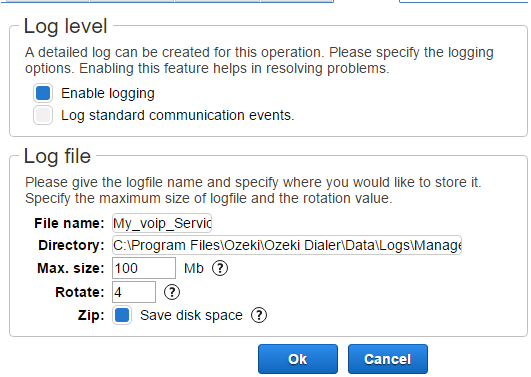Screen dimensions: 531x377
Task: Disable the Enable logging checkbox
Action: [x=43, y=93]
